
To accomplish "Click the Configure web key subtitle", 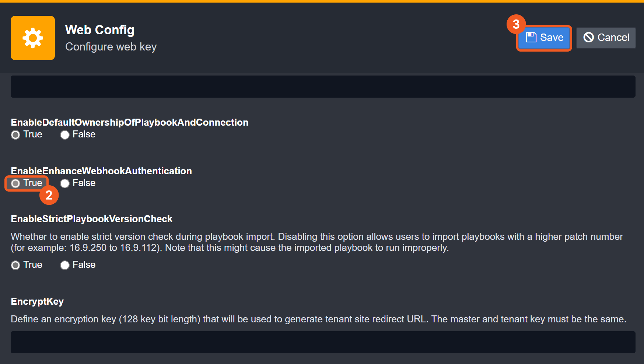I will [111, 47].
